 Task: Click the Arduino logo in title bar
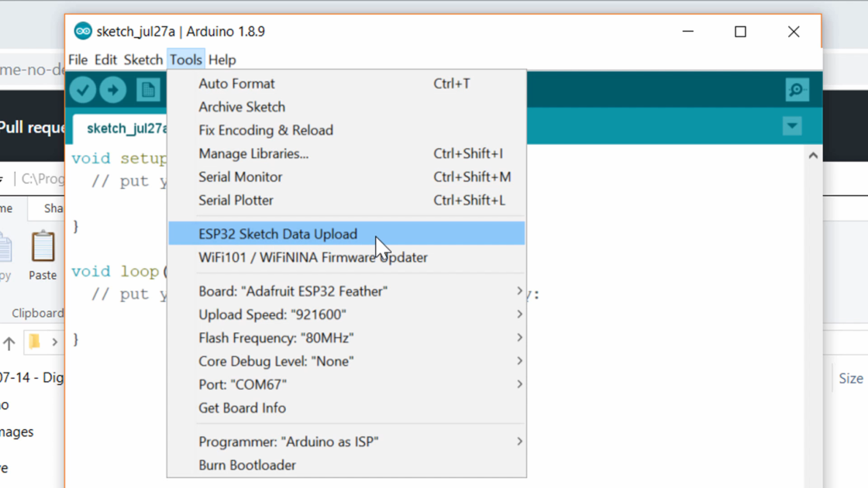83,32
